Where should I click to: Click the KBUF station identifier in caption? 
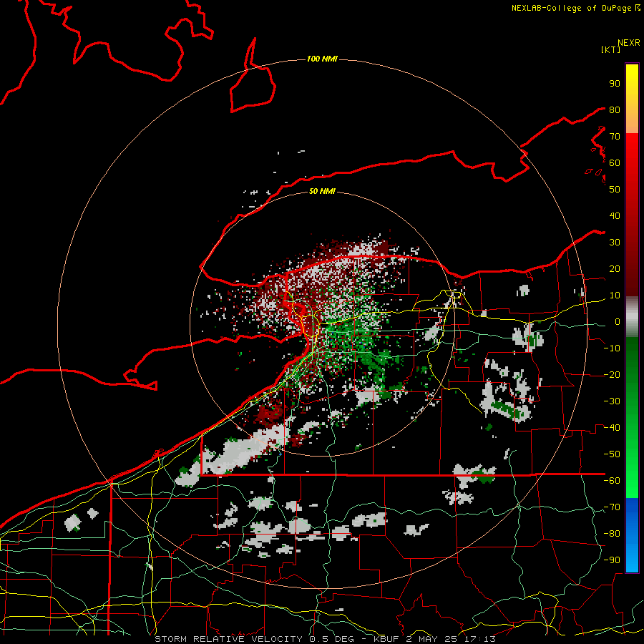click(386, 639)
